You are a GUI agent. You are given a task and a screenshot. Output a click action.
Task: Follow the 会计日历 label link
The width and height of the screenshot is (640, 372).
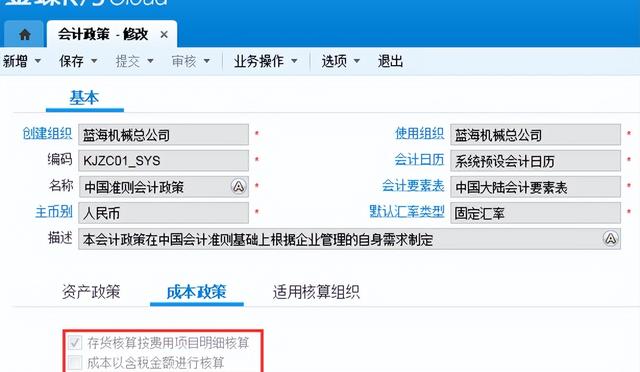click(x=419, y=160)
